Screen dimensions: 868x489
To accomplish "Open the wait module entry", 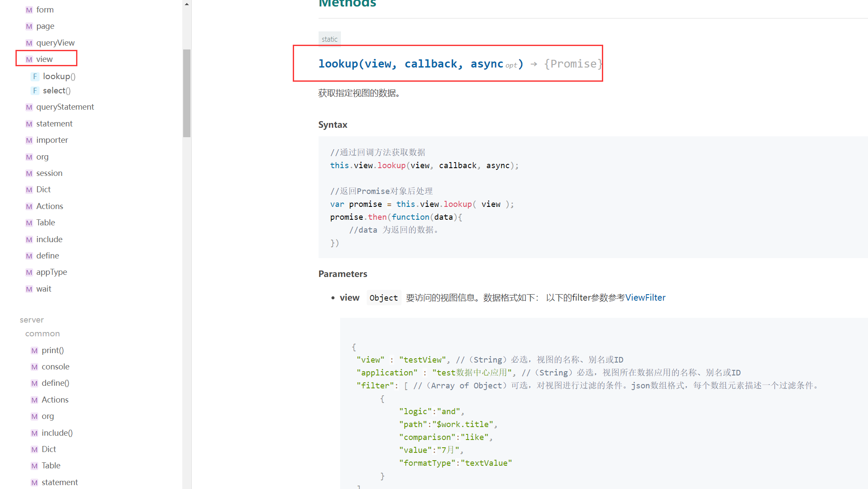I will point(43,289).
